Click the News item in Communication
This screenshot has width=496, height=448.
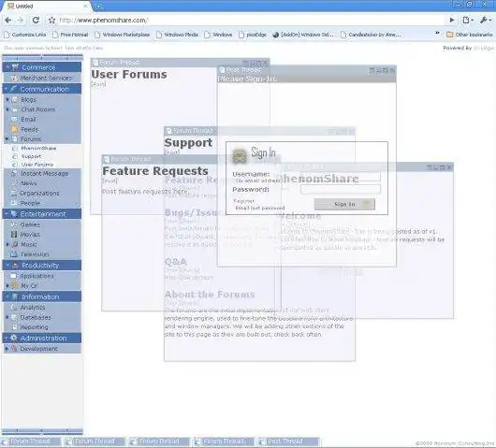[x=29, y=183]
